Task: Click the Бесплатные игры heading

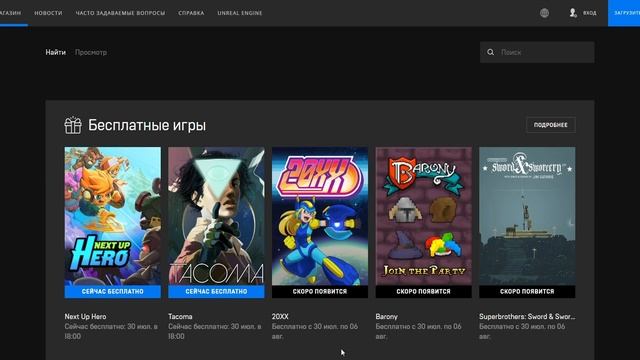Action: point(147,125)
